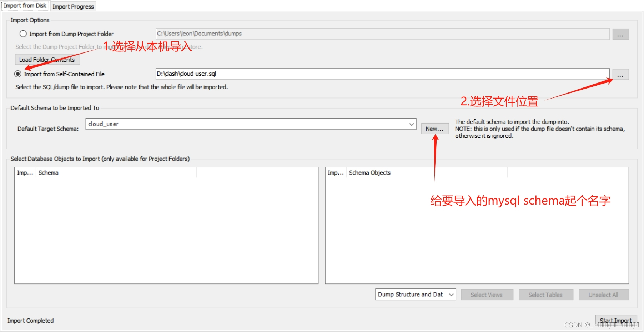Switch to the Import Progress tab
This screenshot has height=332, width=644.
(72, 6)
